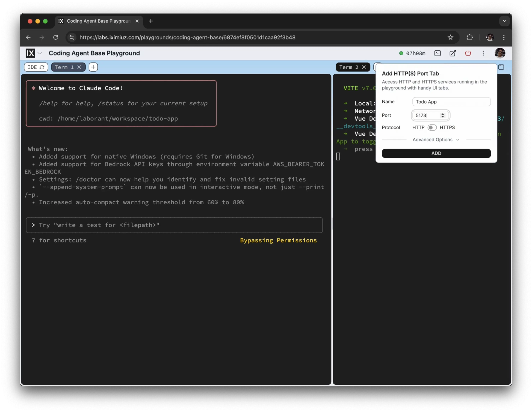
Task: Click the open-in-new-window edit icon
Action: pyautogui.click(x=453, y=53)
